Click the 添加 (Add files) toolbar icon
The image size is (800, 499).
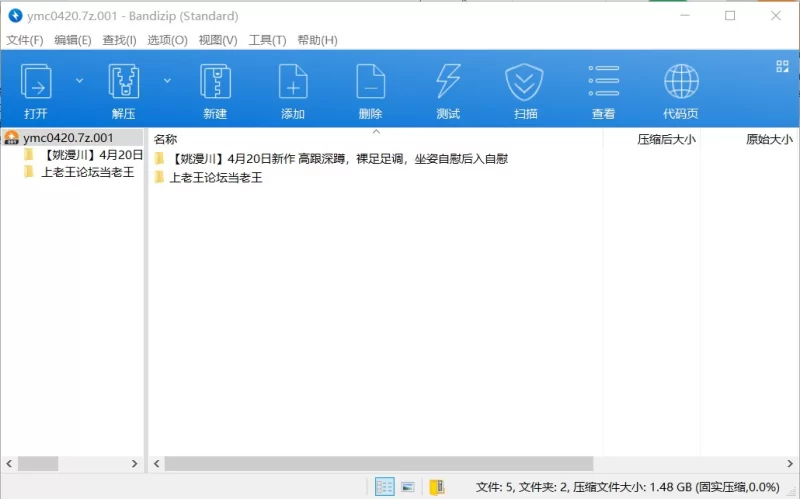[x=293, y=81]
